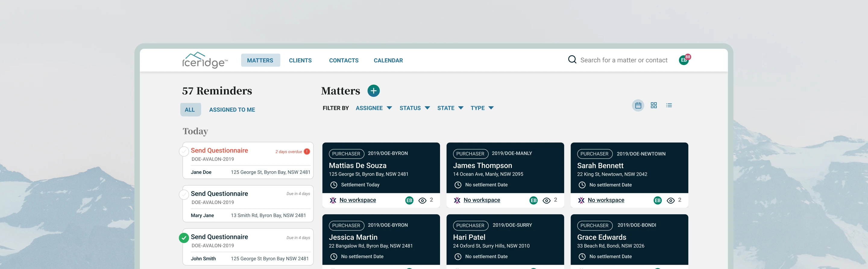Open Send Questionnaire reminder for Mary Jane
The image size is (868, 269).
coord(248,204)
